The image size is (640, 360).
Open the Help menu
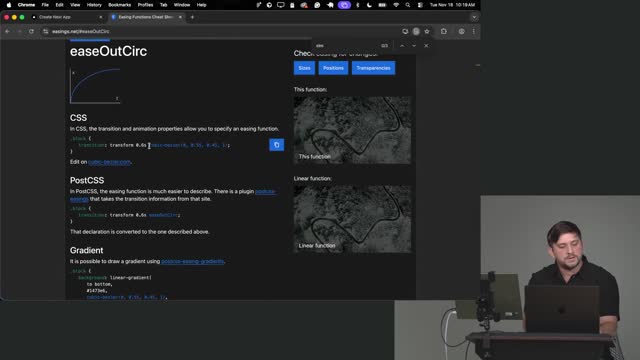coord(202,5)
